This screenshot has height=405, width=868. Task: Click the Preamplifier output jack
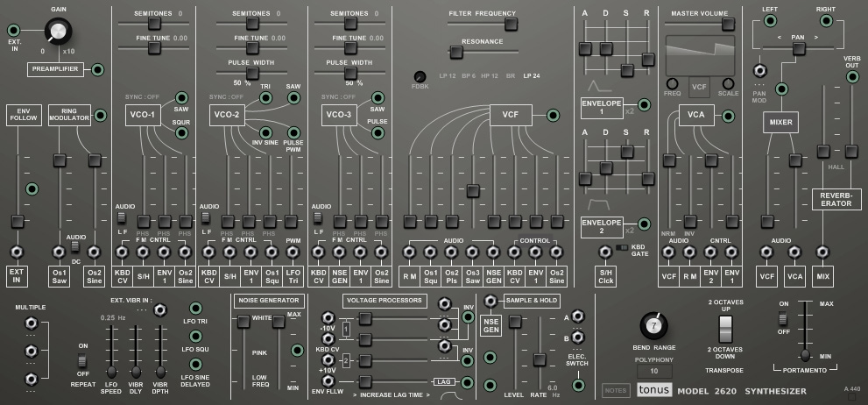98,70
